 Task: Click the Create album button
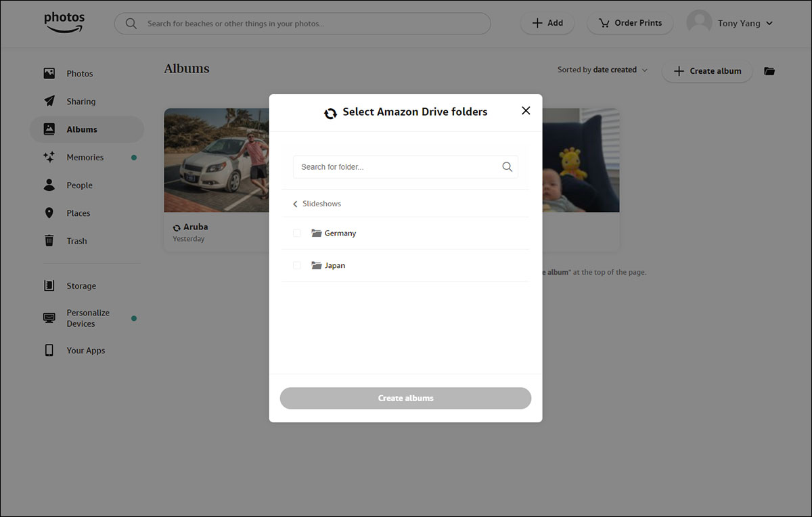pos(707,71)
